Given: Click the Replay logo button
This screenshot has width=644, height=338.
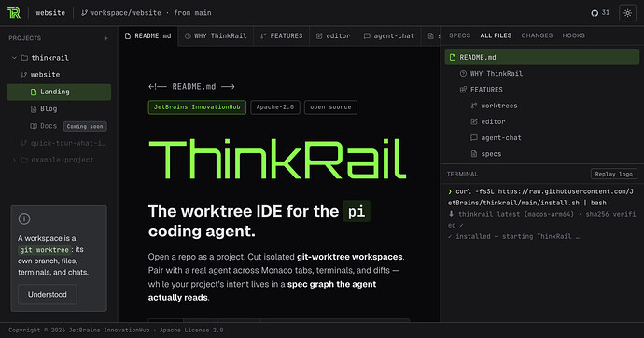Looking at the screenshot, I should pos(614,174).
